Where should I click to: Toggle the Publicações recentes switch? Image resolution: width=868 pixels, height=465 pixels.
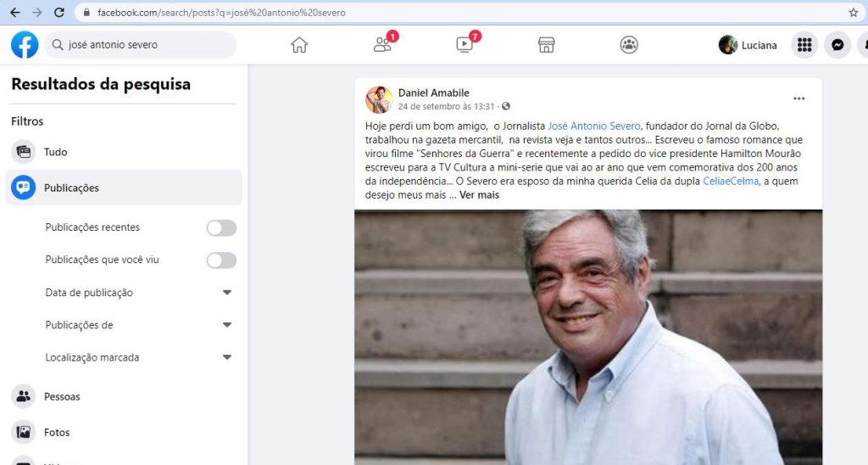pos(221,227)
